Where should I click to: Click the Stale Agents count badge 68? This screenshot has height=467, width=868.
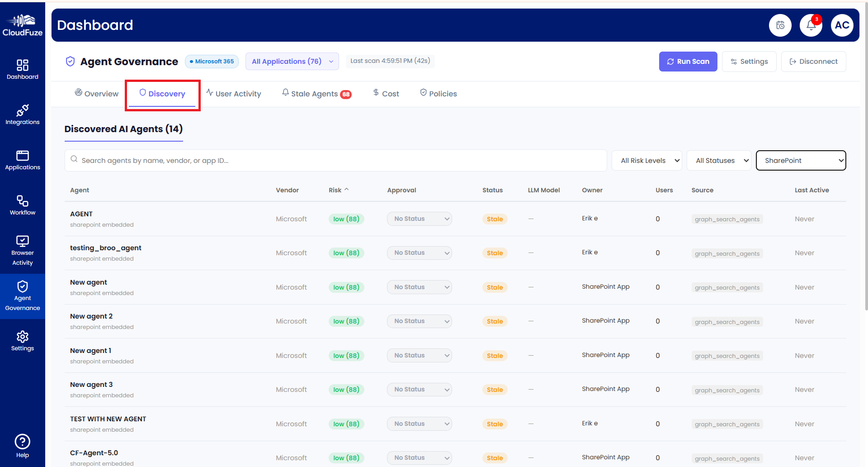[x=346, y=94]
